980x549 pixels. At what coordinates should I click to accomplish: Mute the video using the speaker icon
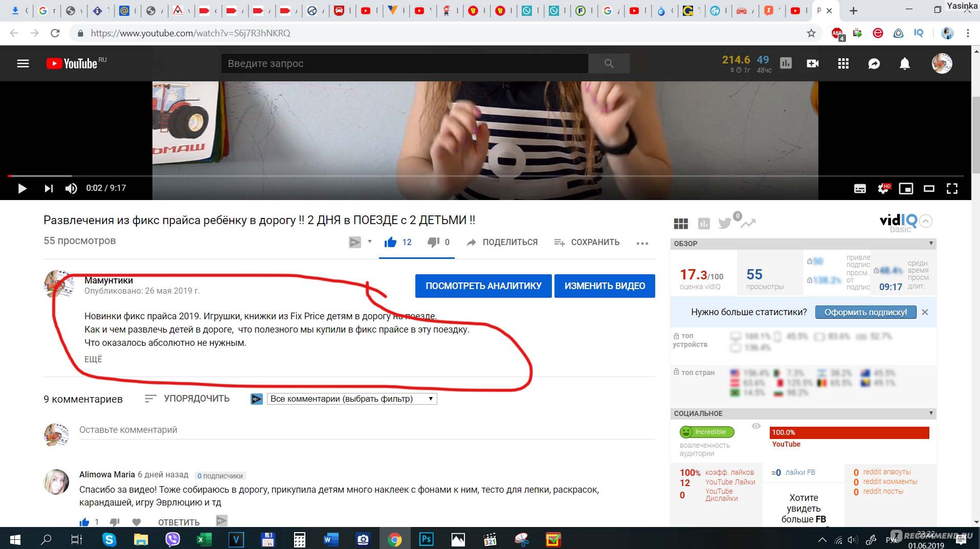(71, 188)
